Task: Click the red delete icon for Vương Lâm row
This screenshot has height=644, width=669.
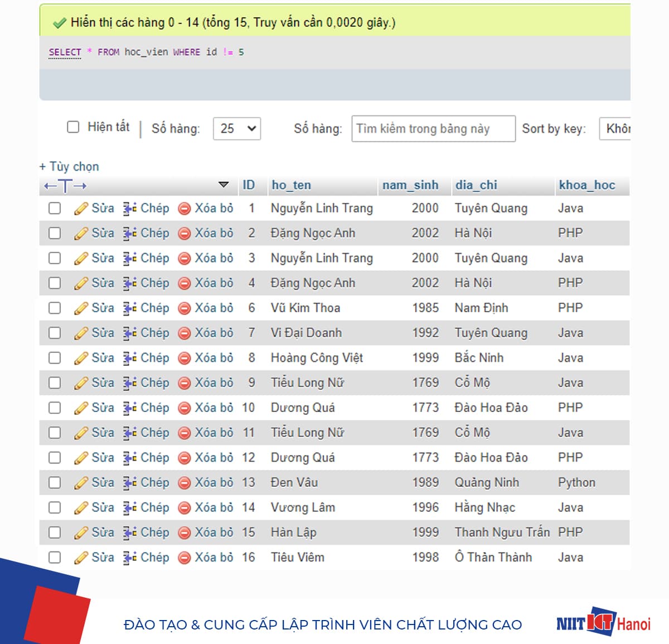Action: (184, 508)
